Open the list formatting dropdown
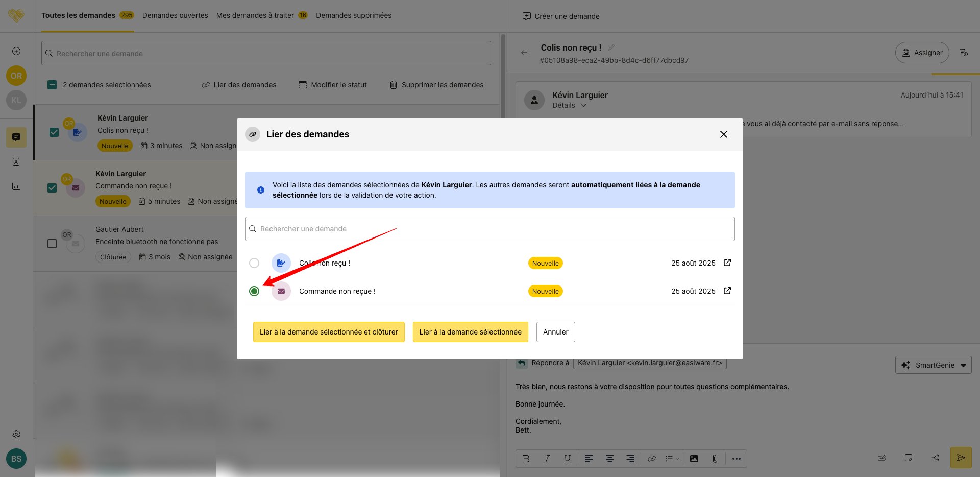The width and height of the screenshot is (980, 477). (x=672, y=459)
